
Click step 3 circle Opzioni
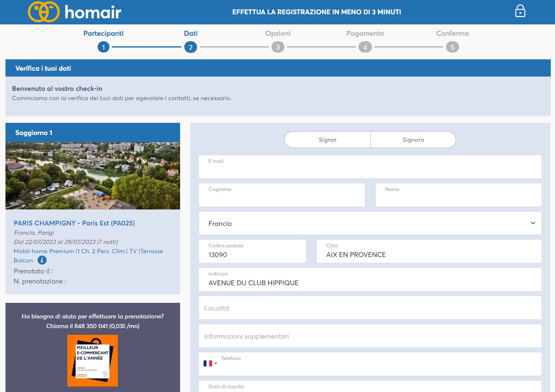[278, 47]
